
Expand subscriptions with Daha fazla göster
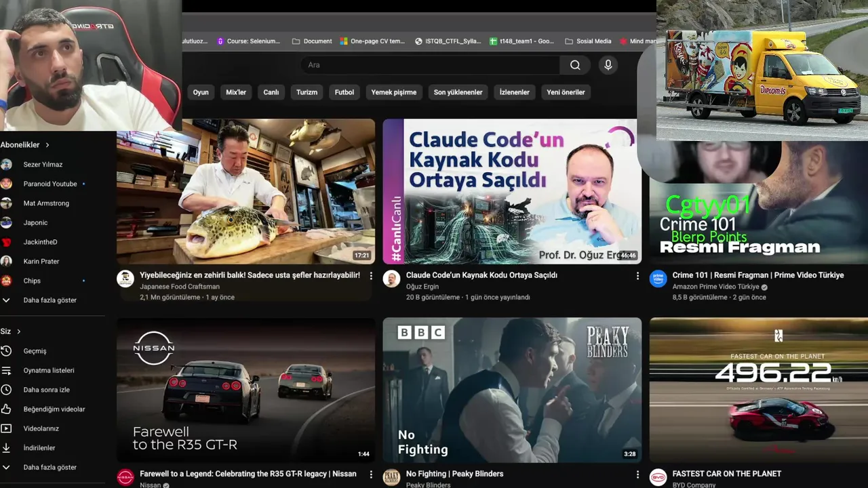coord(50,300)
